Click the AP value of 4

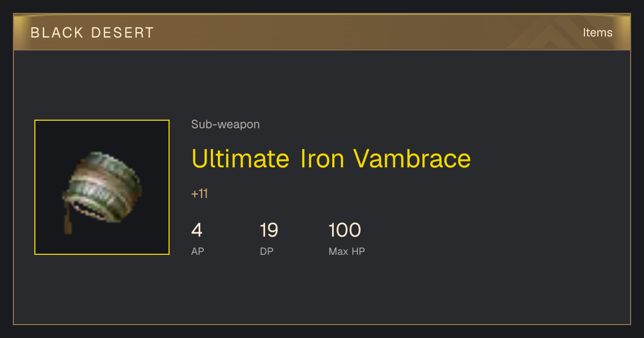(x=197, y=230)
